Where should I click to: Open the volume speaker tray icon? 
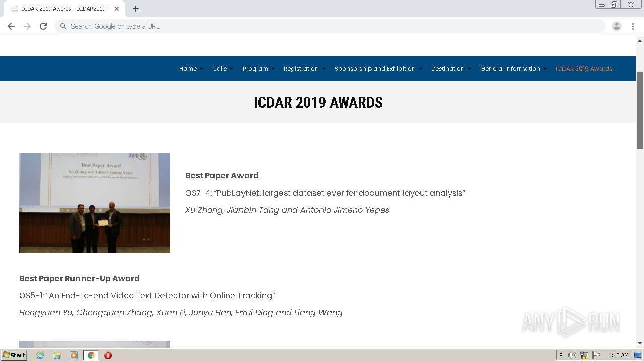pos(572,355)
